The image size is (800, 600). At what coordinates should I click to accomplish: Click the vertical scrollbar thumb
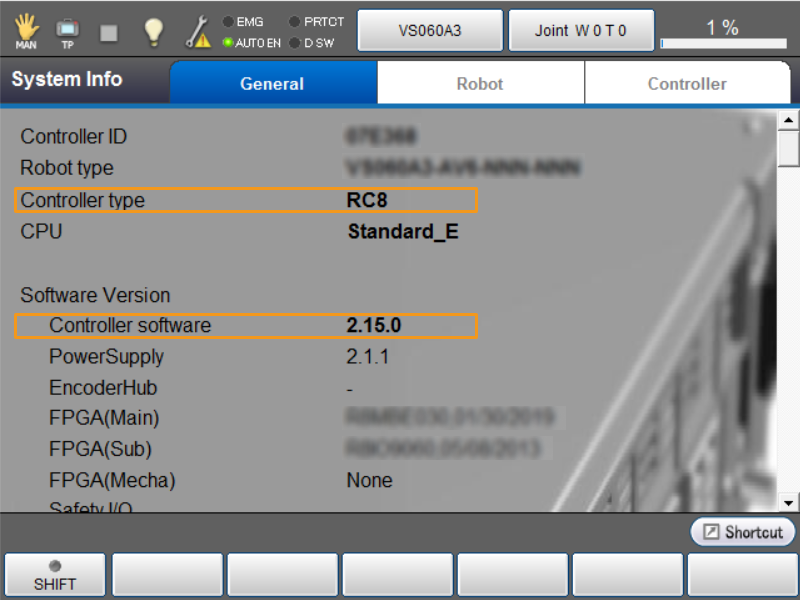tap(788, 148)
